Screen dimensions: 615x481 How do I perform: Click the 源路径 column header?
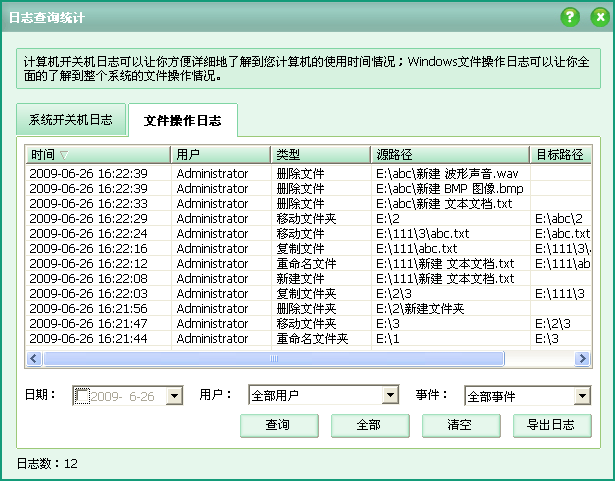(x=449, y=155)
